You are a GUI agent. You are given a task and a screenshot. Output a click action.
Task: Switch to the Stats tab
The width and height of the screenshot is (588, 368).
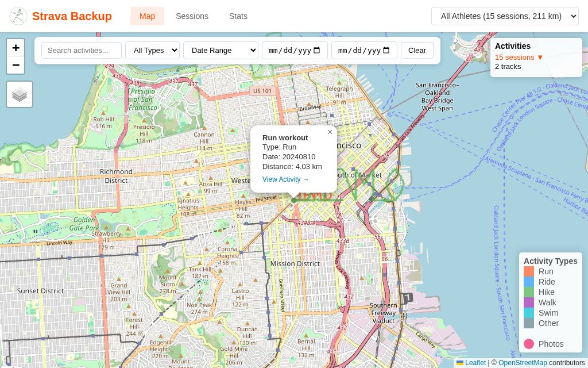(x=238, y=16)
